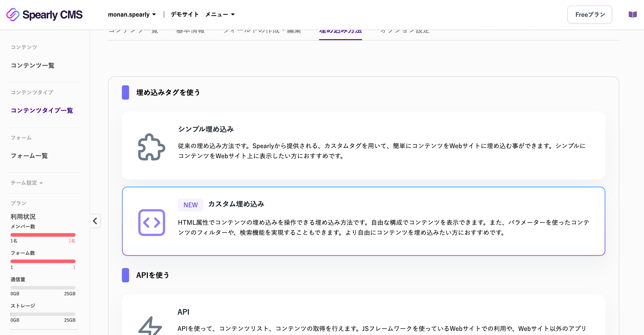Click the メンバー数 usage bar
644x335 pixels.
pos(43,235)
